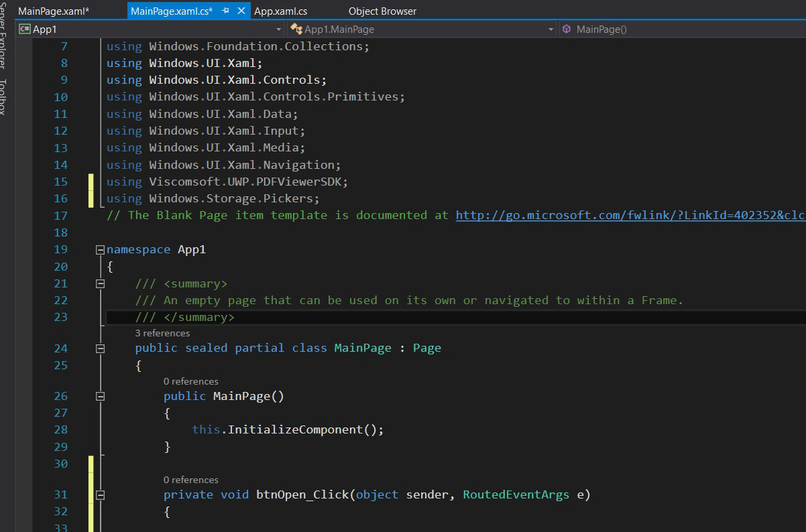Image resolution: width=806 pixels, height=532 pixels.
Task: Switch to the MainPage.xaml tab
Action: click(54, 11)
